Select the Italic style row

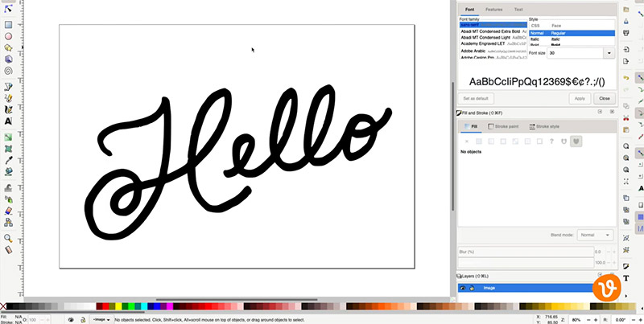point(572,39)
